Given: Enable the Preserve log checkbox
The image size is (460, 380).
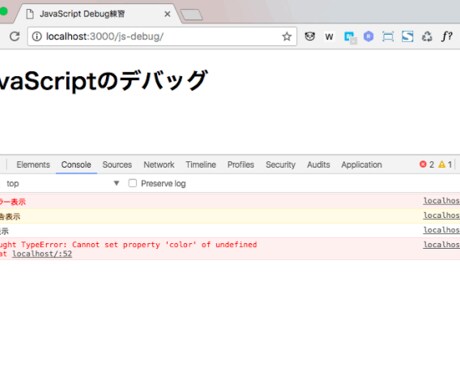Looking at the screenshot, I should (132, 183).
